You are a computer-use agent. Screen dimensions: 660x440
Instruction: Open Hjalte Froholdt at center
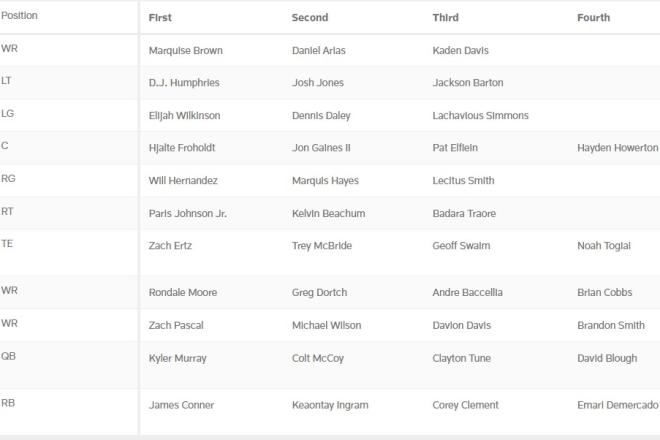[182, 148]
